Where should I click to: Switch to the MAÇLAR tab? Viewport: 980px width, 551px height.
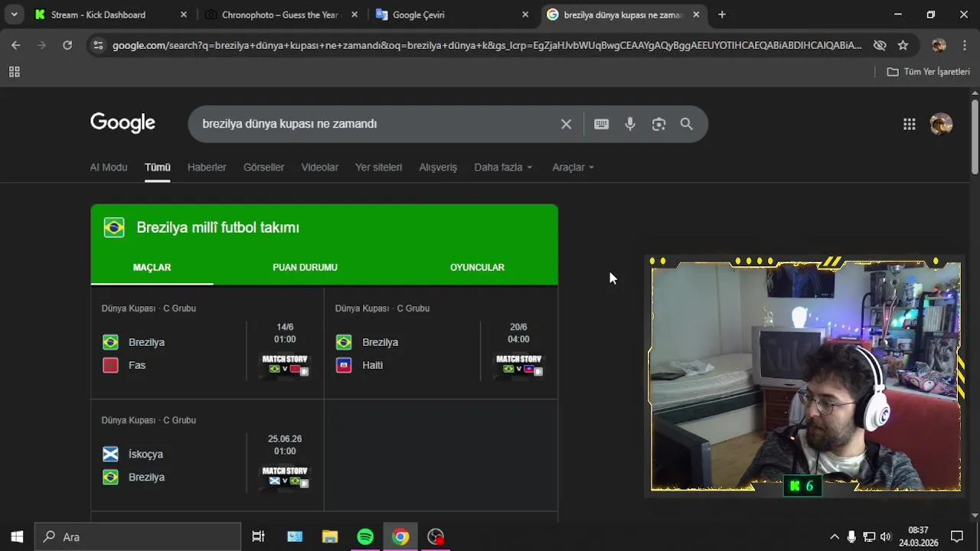(x=152, y=267)
